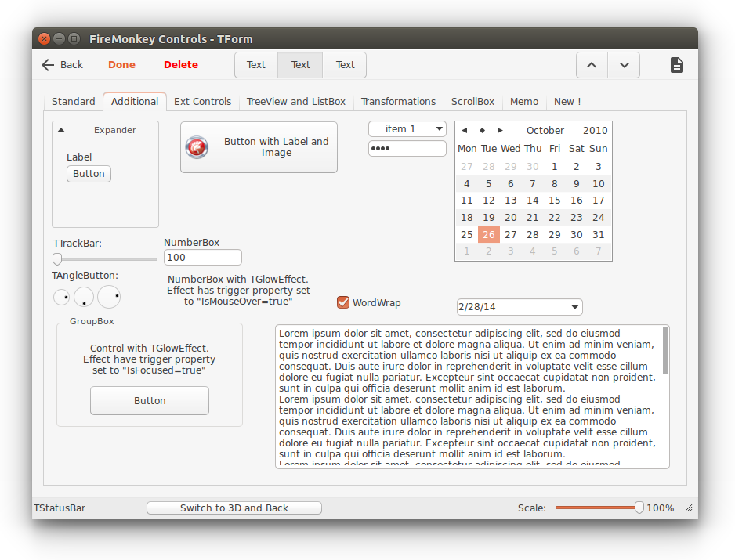Screen dimensions: 735x560
Task: Open TreeView and ListBox tab
Action: [295, 102]
